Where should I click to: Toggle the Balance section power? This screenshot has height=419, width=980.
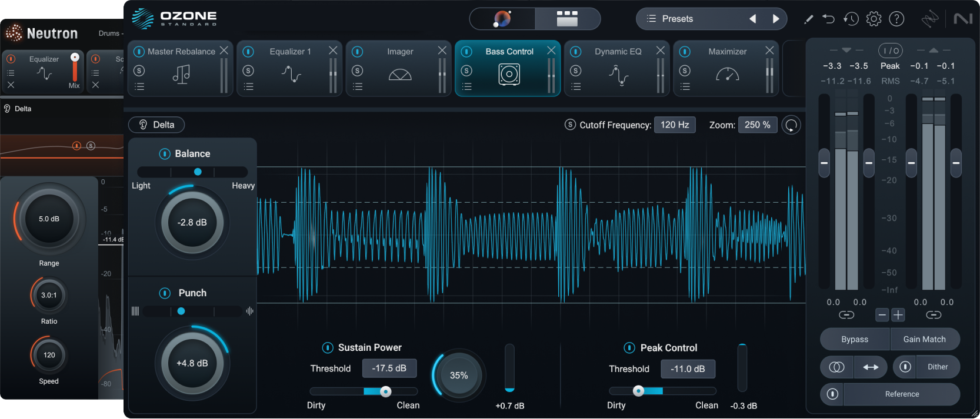point(165,154)
